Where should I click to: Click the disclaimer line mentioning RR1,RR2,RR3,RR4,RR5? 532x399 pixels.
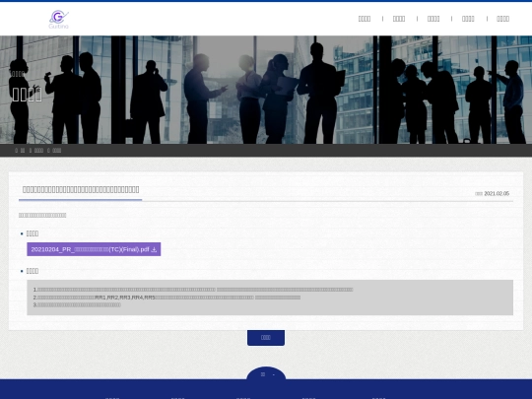[x=166, y=298]
